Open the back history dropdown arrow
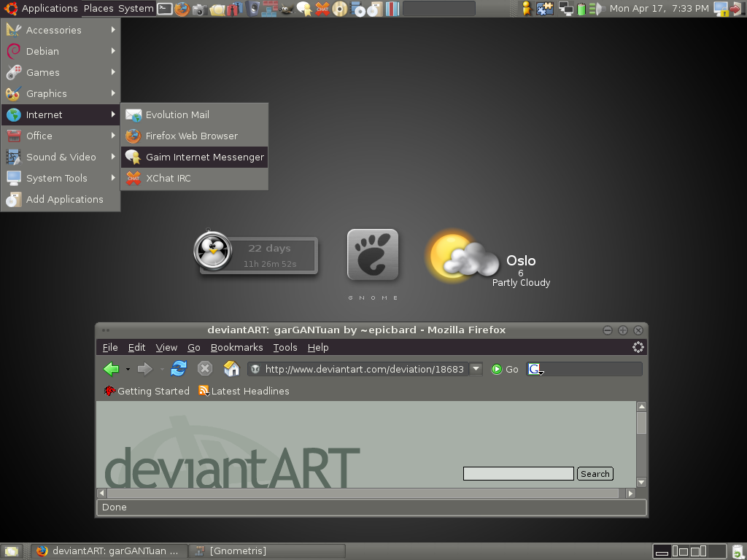This screenshot has width=747, height=560. (x=128, y=370)
